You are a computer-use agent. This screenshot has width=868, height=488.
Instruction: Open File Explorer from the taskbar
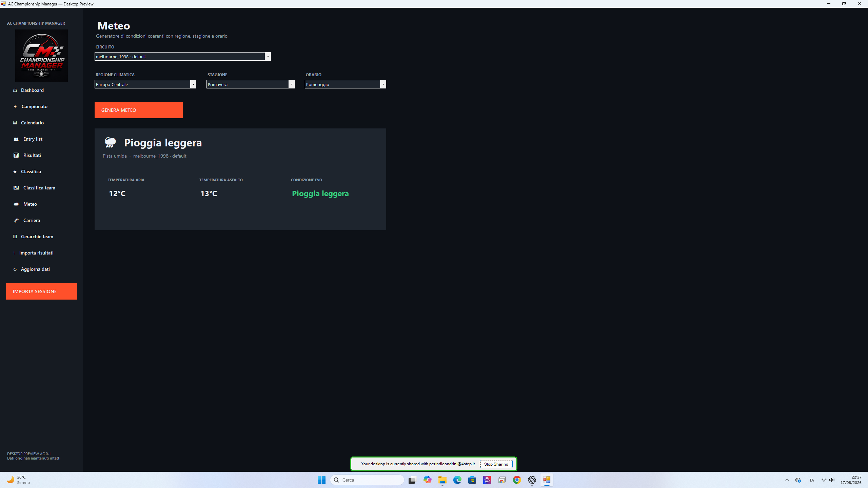click(442, 480)
